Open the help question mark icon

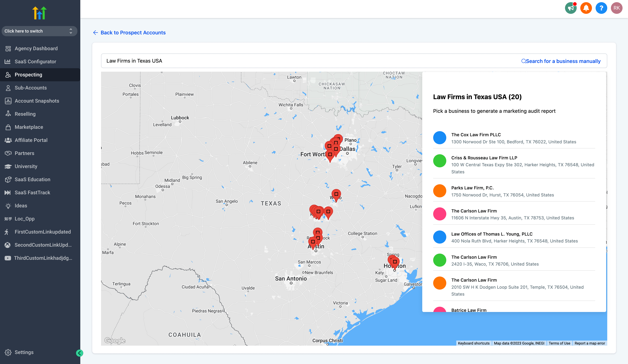tap(601, 8)
